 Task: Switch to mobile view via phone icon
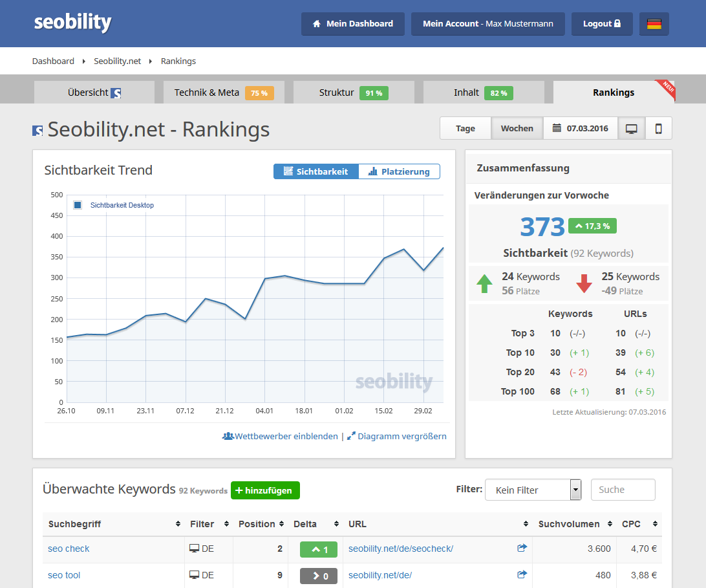(658, 128)
